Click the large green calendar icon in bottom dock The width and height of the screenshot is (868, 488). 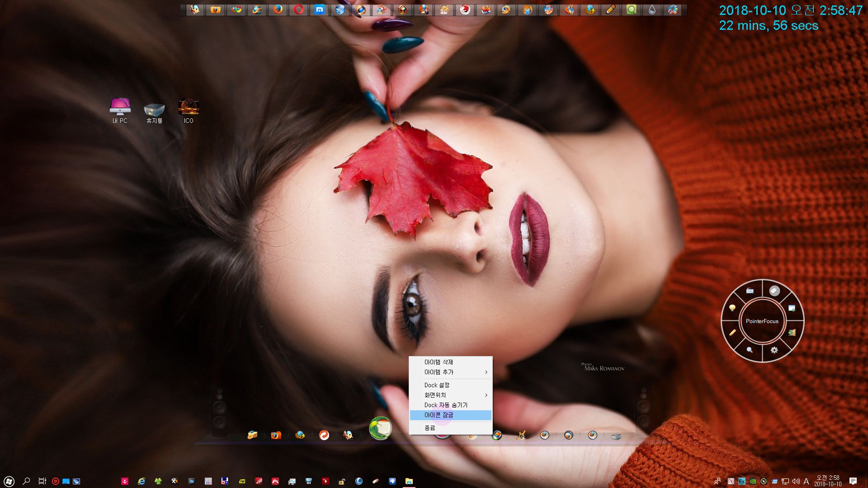pos(380,428)
